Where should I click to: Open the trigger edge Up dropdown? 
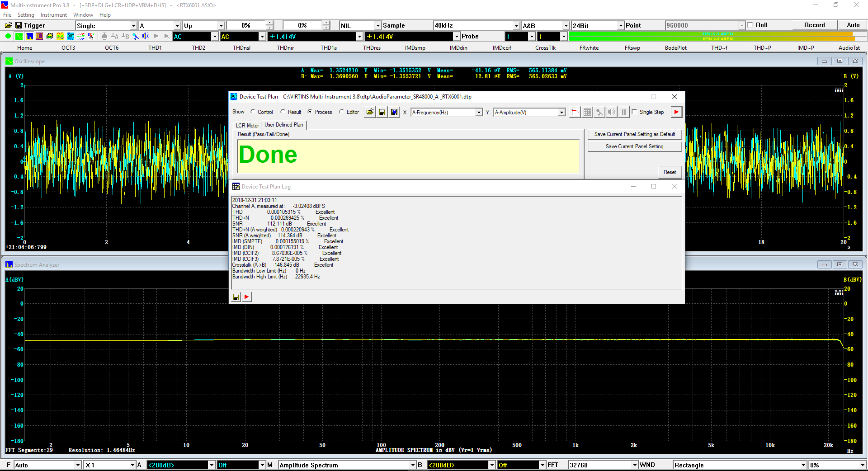203,25
